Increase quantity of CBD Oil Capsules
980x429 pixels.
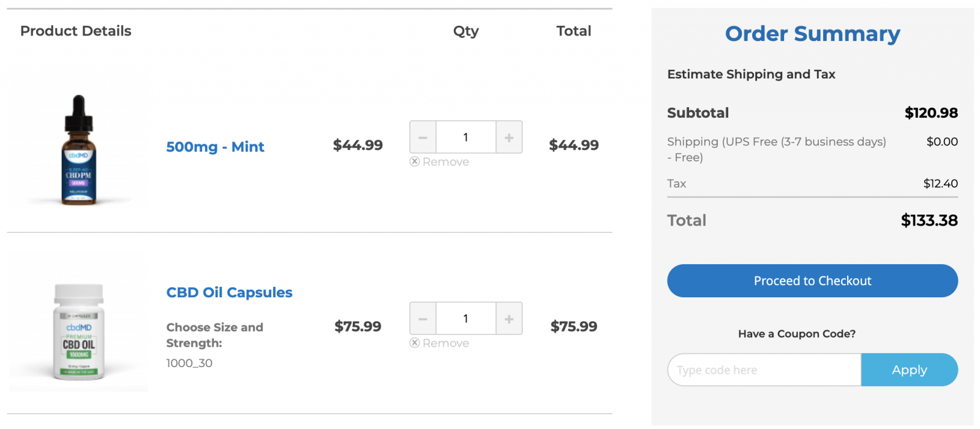[x=509, y=319]
